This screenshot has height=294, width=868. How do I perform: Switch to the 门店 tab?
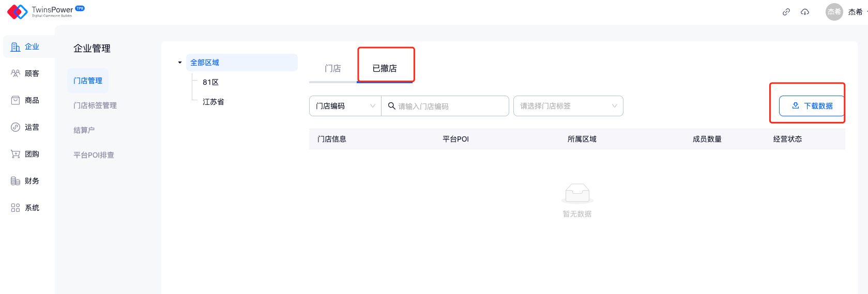[332, 68]
